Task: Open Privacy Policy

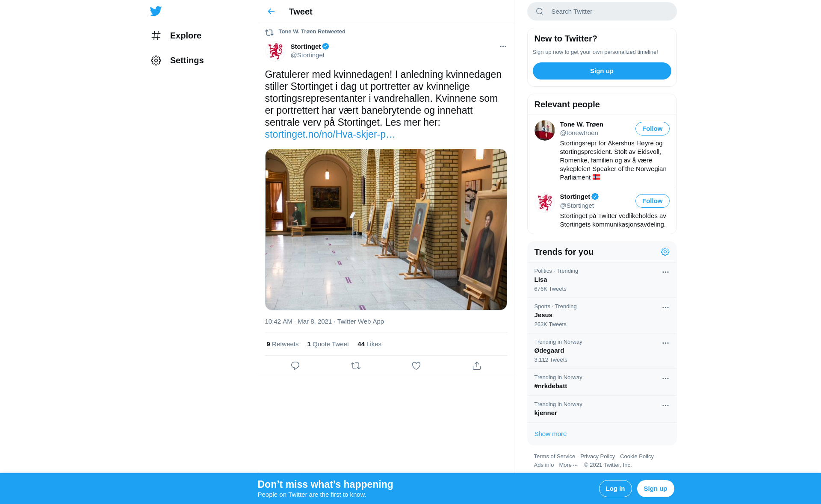Action: coord(597,457)
